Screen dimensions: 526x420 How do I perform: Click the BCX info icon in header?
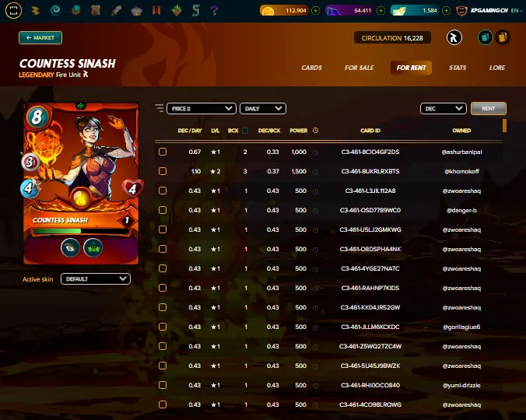pyautogui.click(x=245, y=131)
